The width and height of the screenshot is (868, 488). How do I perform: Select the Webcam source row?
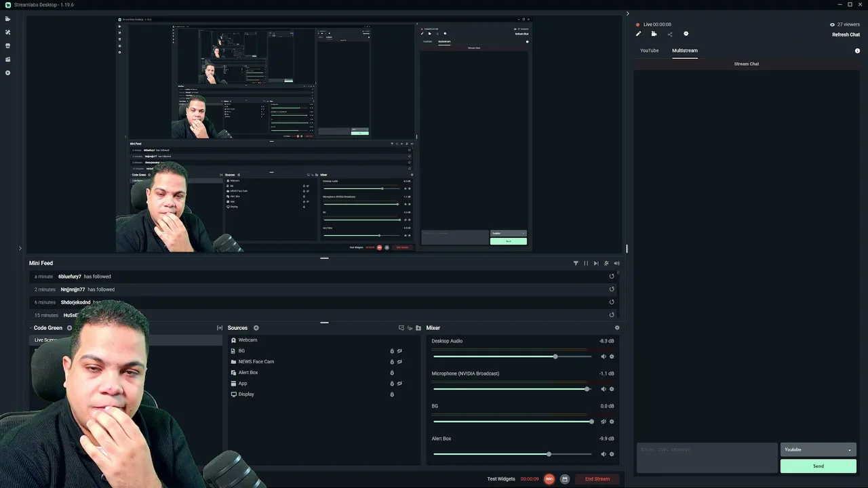pyautogui.click(x=323, y=340)
